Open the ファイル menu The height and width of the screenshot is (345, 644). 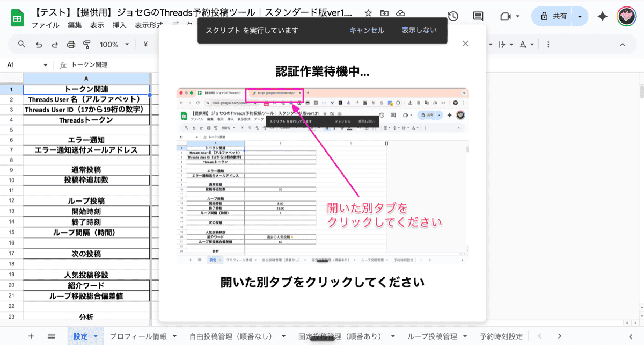pyautogui.click(x=46, y=25)
